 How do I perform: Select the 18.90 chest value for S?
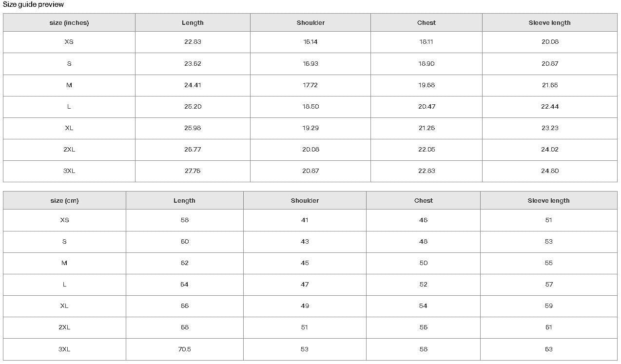[427, 64]
